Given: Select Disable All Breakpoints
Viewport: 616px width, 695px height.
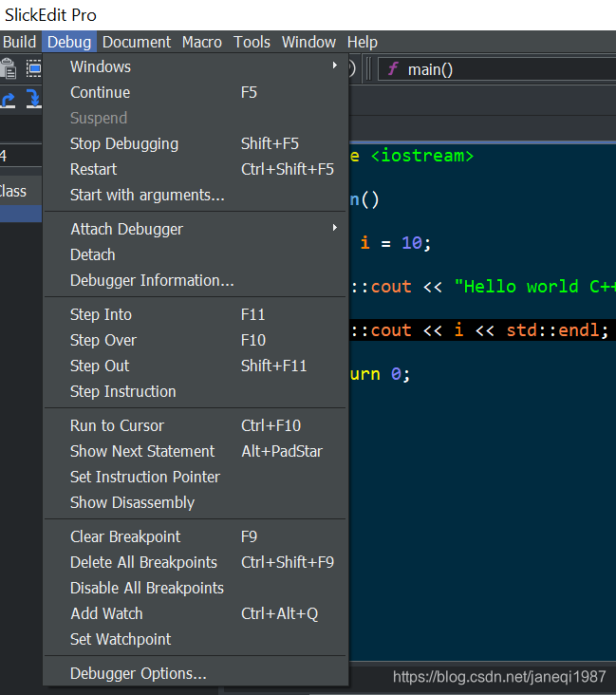Looking at the screenshot, I should [x=195, y=589].
